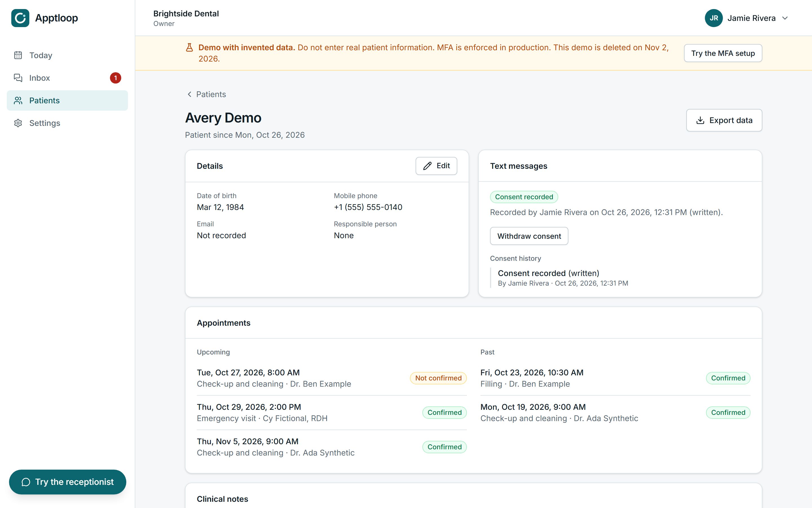Click the date of birth Mar 12, 1984

[x=220, y=207]
